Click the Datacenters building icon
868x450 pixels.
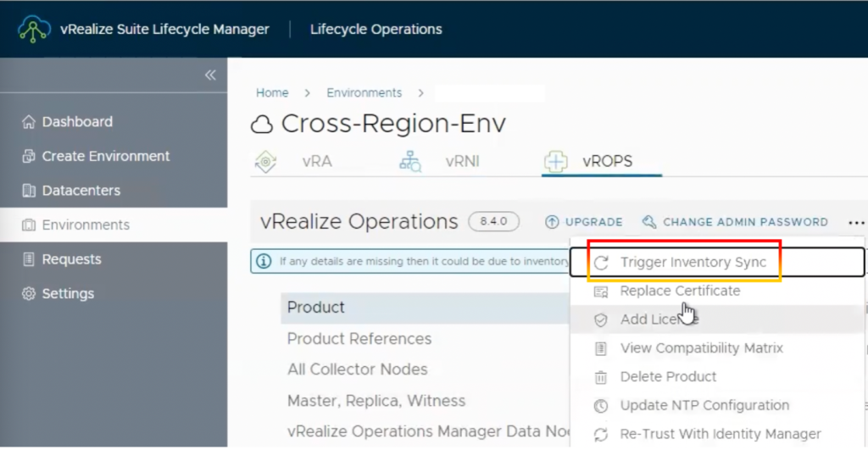click(29, 191)
